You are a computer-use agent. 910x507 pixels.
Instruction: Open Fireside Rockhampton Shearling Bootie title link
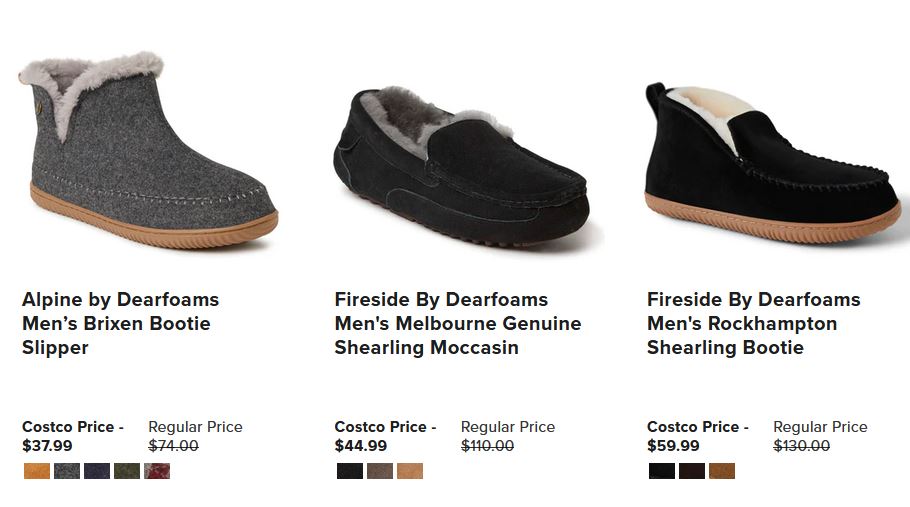click(753, 323)
